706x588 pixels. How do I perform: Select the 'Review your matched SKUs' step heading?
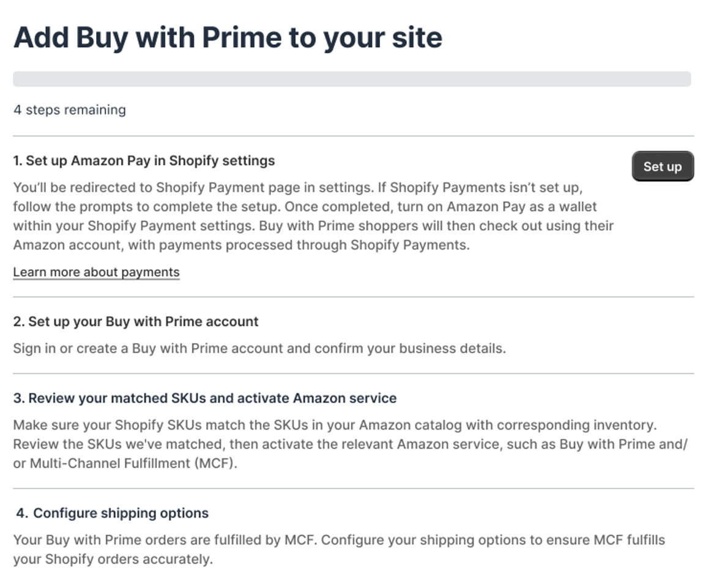[205, 398]
